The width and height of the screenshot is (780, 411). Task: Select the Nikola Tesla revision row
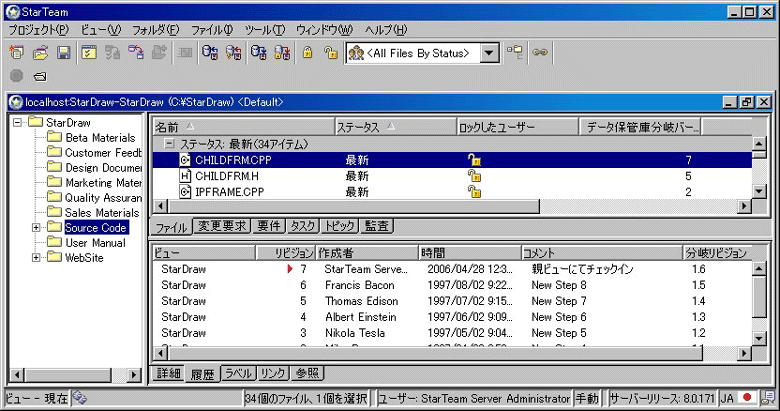click(x=452, y=333)
